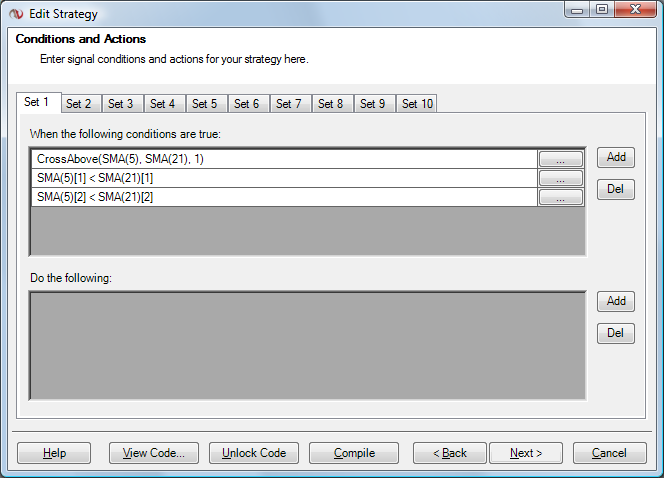Add a new action
The image size is (664, 478).
point(616,301)
